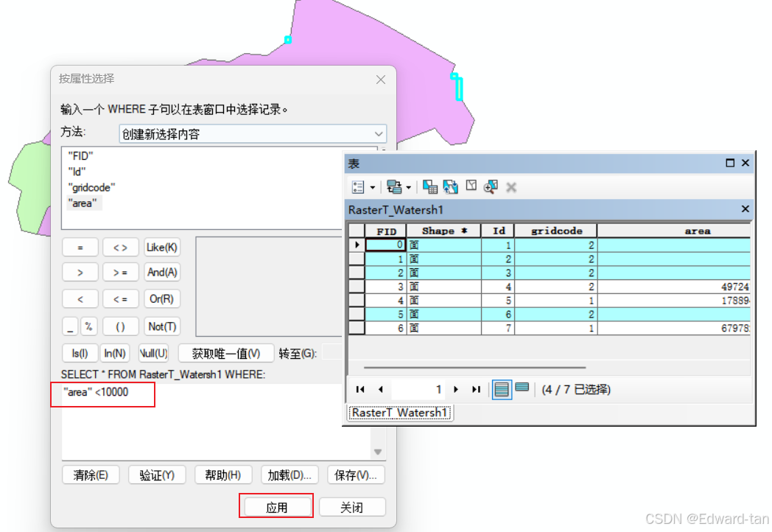This screenshot has height=532, width=772.
Task: Insert the >= operator
Action: pos(121,273)
